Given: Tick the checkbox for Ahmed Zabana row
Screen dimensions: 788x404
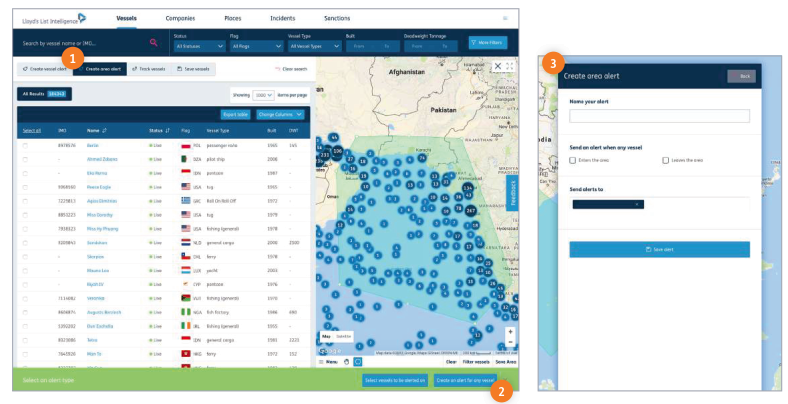Looking at the screenshot, I should pyautogui.click(x=25, y=159).
